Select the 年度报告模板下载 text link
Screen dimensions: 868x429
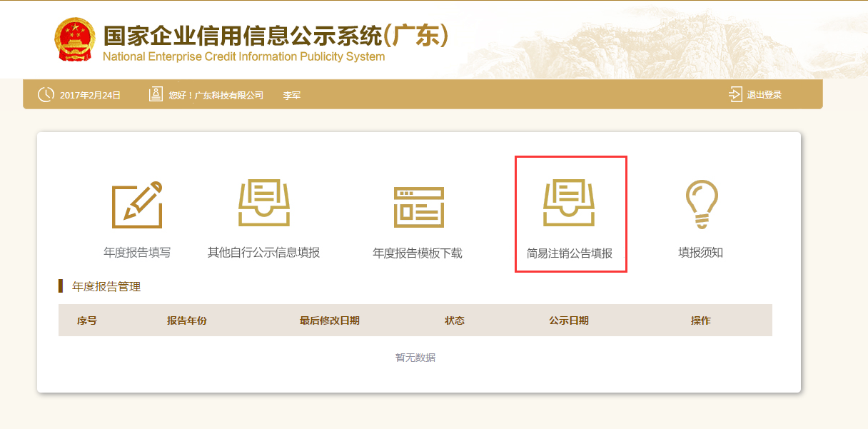tap(418, 253)
